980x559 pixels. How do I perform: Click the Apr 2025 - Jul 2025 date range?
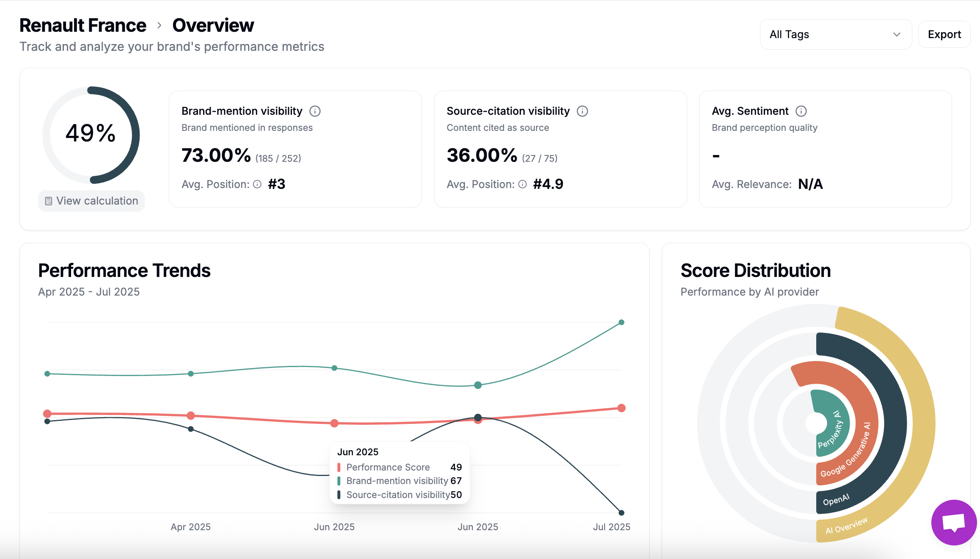(89, 292)
